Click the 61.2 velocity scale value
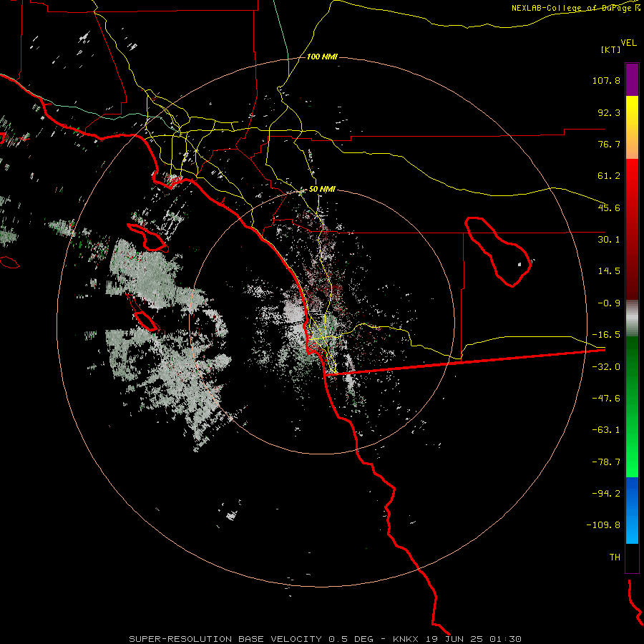Screen dimensions: 644x644 tap(609, 176)
